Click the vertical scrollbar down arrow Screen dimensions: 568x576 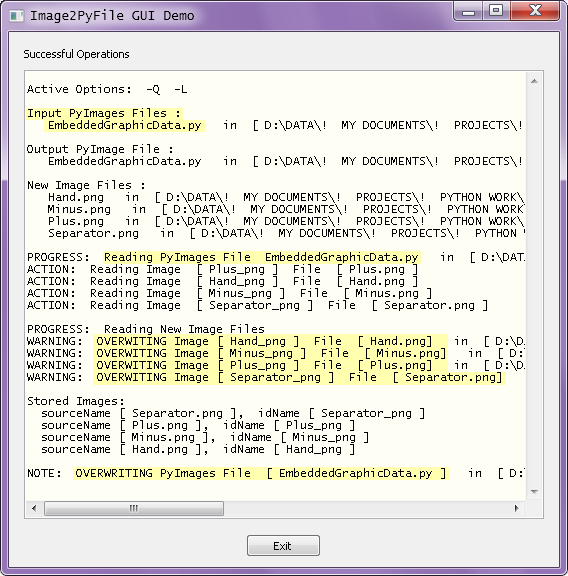(534, 492)
